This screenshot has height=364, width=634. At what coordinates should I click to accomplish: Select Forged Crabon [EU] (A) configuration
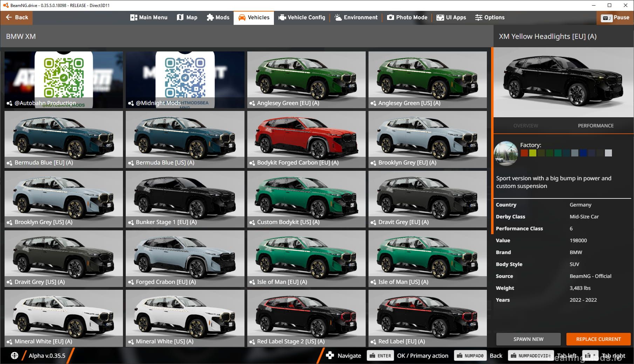click(x=185, y=258)
